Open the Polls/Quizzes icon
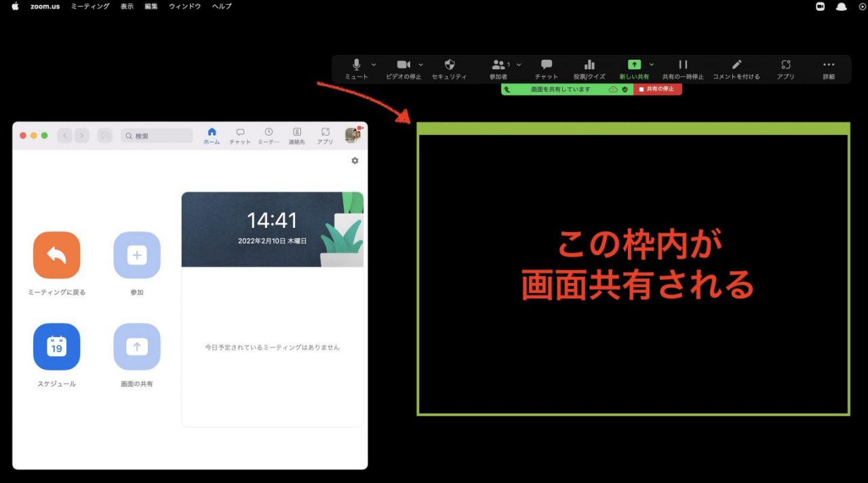 click(589, 65)
